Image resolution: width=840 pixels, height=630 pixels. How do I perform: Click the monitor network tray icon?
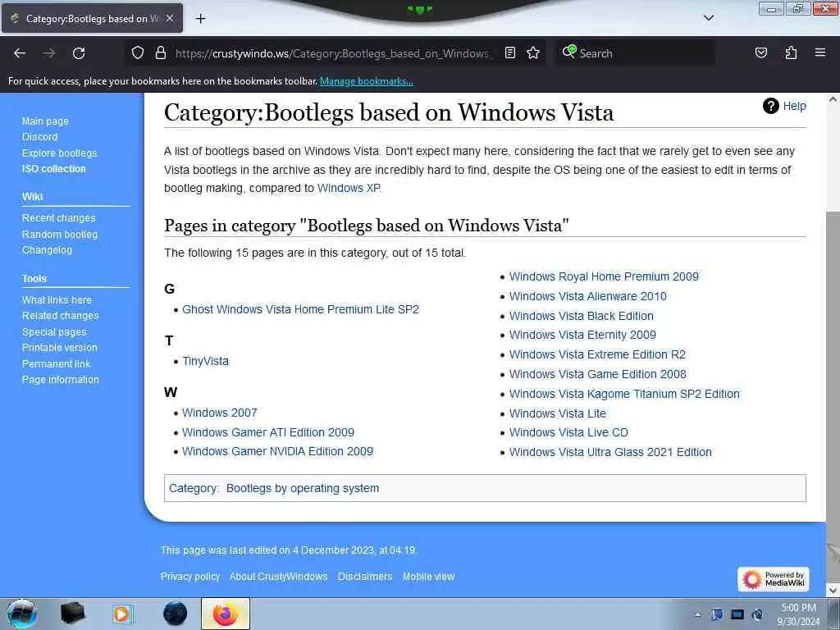point(737,614)
